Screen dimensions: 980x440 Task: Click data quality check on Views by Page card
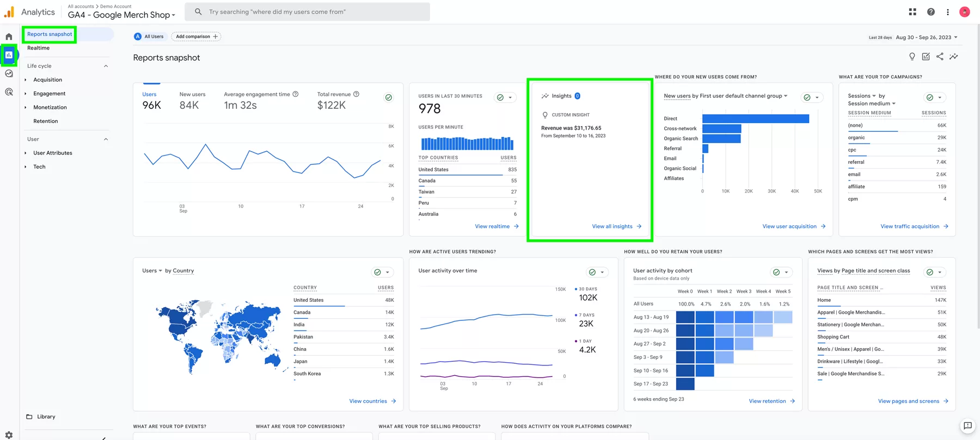tap(930, 272)
